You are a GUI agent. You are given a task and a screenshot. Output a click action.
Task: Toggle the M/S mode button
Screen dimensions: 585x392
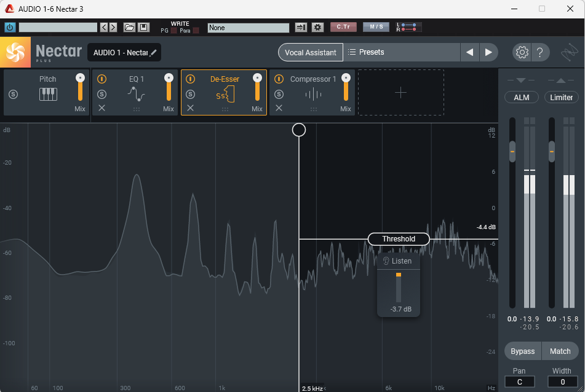coord(376,27)
